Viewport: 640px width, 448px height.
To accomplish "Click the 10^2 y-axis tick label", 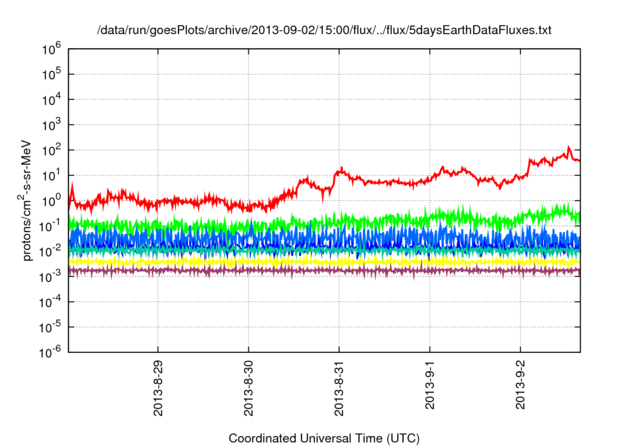I will 52,151.
